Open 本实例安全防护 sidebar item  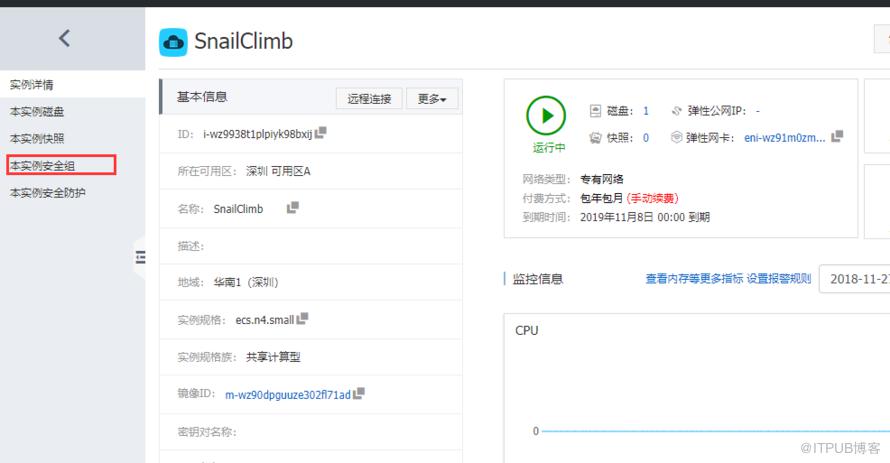[x=48, y=193]
